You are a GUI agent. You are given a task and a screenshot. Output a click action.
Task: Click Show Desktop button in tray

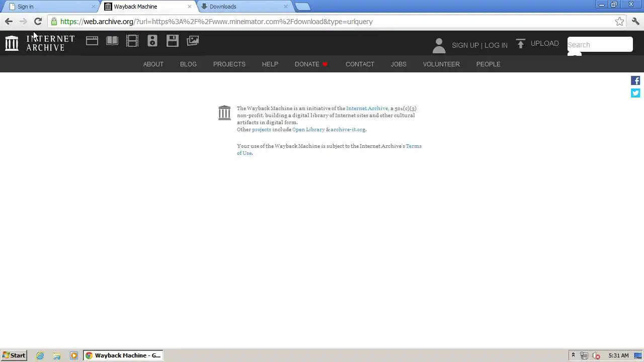(638, 355)
